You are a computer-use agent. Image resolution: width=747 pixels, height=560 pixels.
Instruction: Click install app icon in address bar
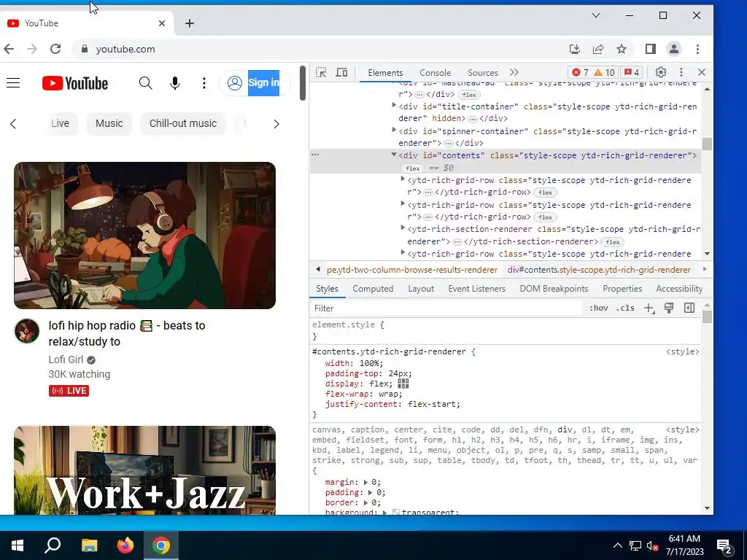click(x=575, y=49)
